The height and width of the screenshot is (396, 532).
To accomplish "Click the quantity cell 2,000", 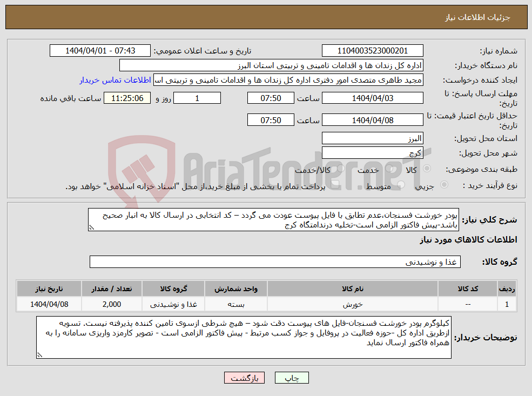I will click(x=112, y=304).
